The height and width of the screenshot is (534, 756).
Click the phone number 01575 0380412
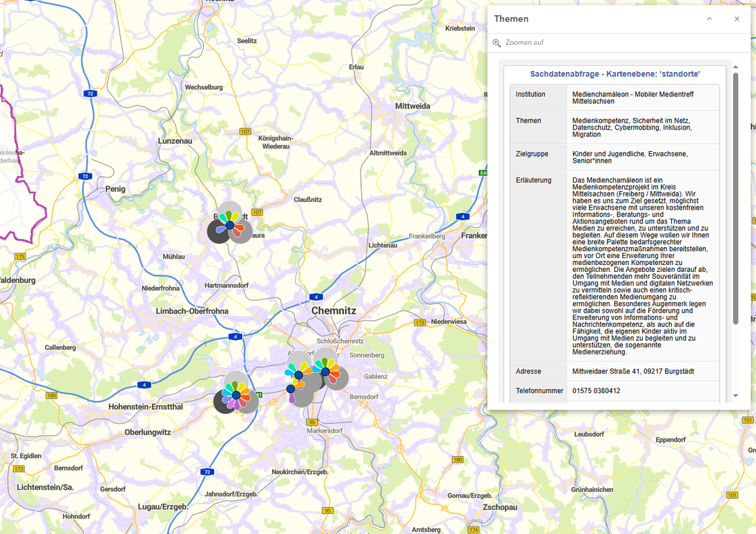tap(596, 390)
